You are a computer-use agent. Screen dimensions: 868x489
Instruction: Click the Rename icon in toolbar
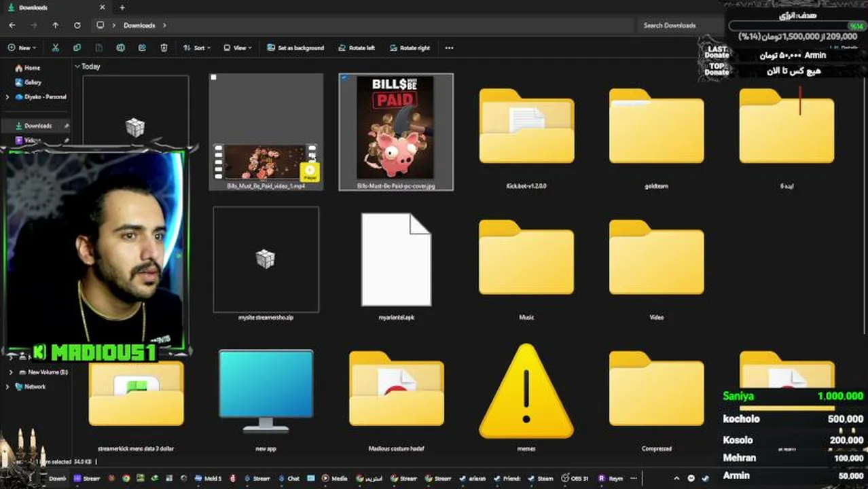(x=120, y=48)
